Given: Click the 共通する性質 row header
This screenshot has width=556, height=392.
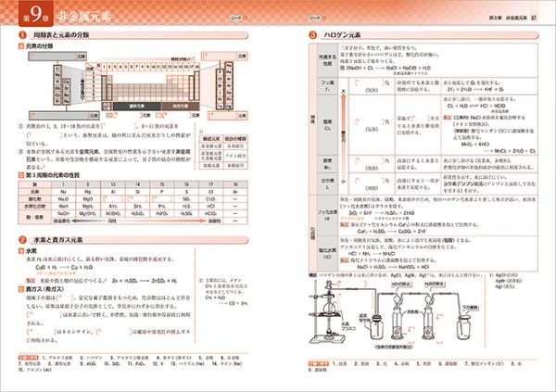Looking at the screenshot, I should click(327, 60).
